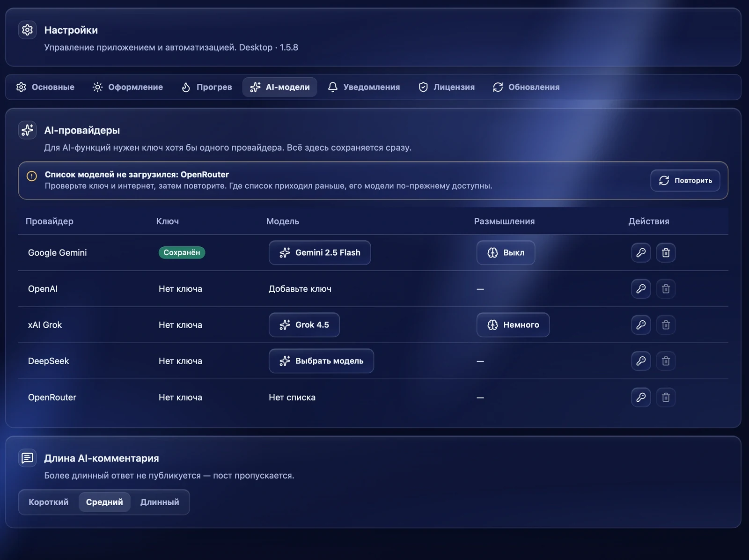Open the Оформление tab
749x560 pixels.
tap(128, 87)
